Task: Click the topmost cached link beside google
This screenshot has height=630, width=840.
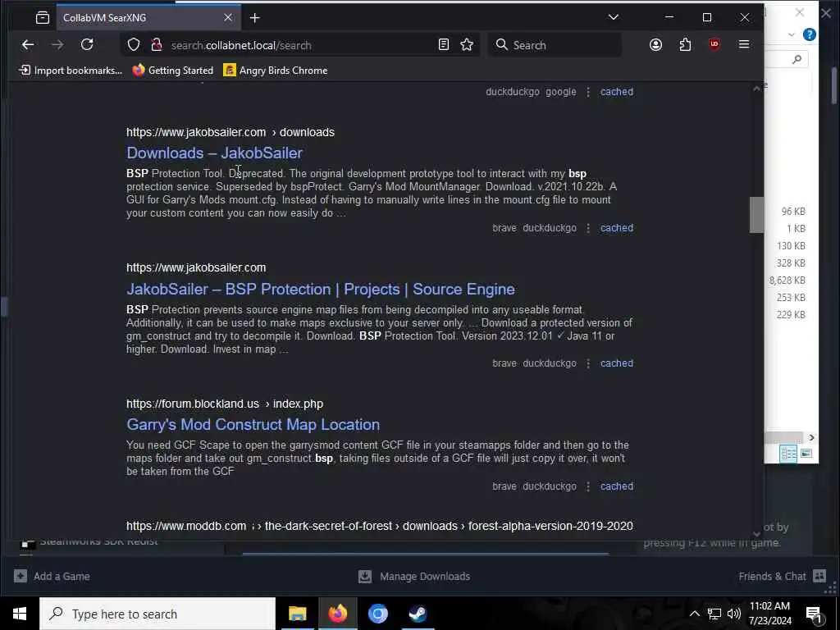Action: click(617, 92)
